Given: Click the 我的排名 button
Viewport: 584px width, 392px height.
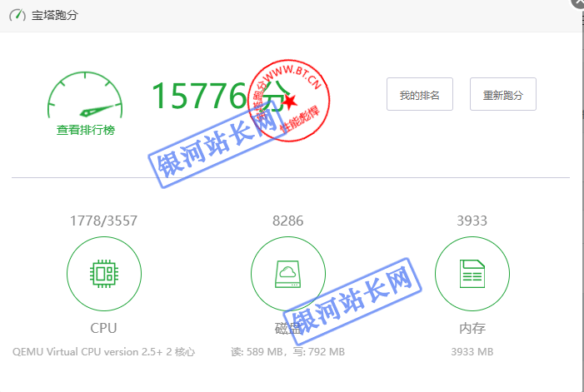Looking at the screenshot, I should pyautogui.click(x=420, y=94).
